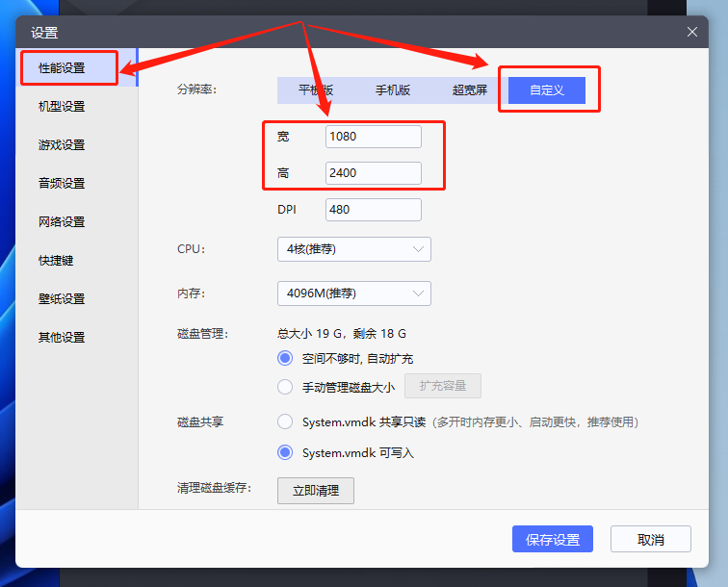
Task: Expand the 内存 memory dropdown
Action: coord(353,293)
